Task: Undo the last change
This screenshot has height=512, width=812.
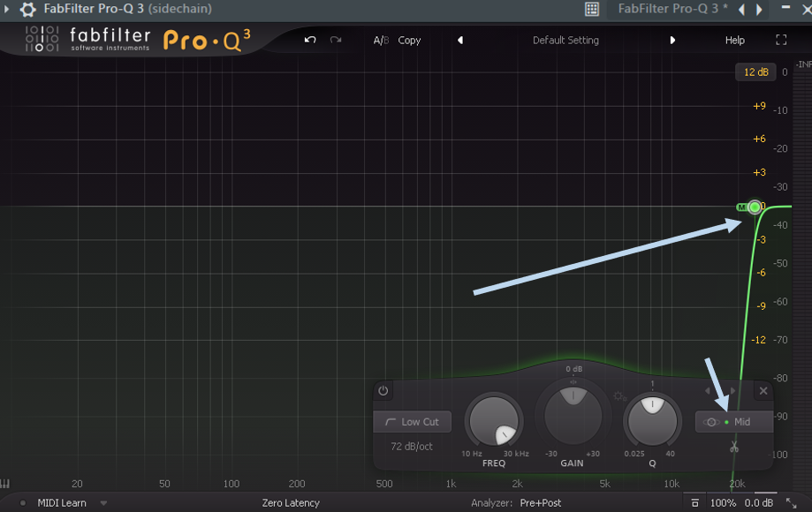Action: [x=310, y=40]
